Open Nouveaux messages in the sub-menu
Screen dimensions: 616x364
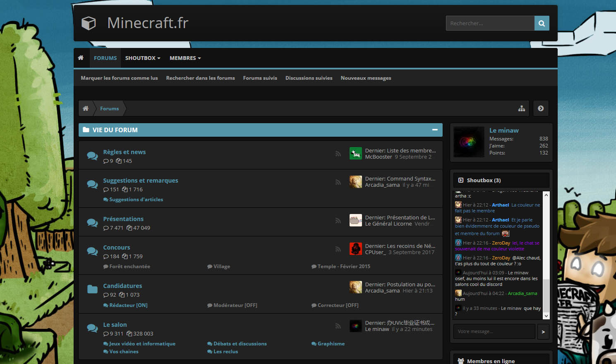coord(366,78)
